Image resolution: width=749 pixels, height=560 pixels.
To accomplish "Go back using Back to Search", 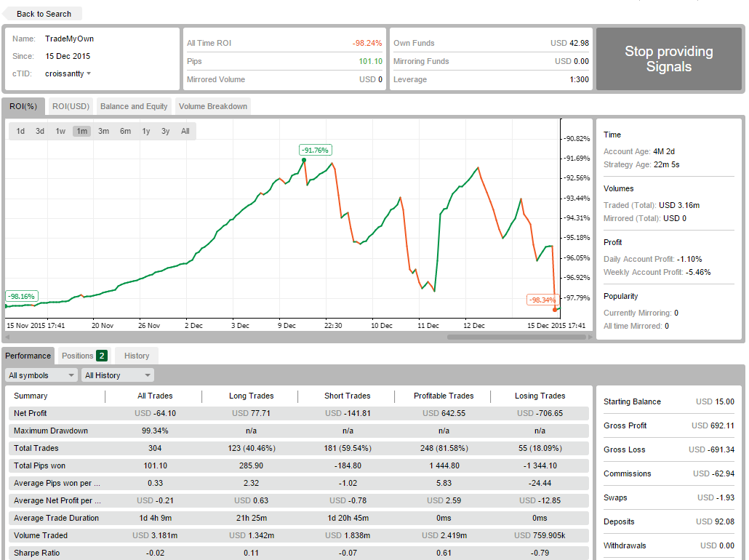I will point(44,14).
